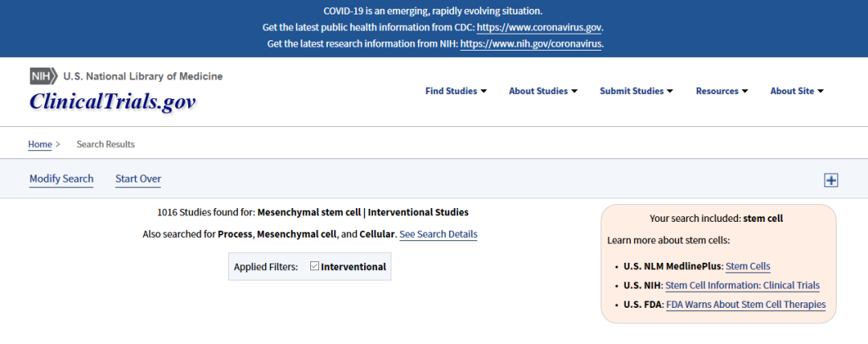Expand search options with plus icon

coord(831,180)
